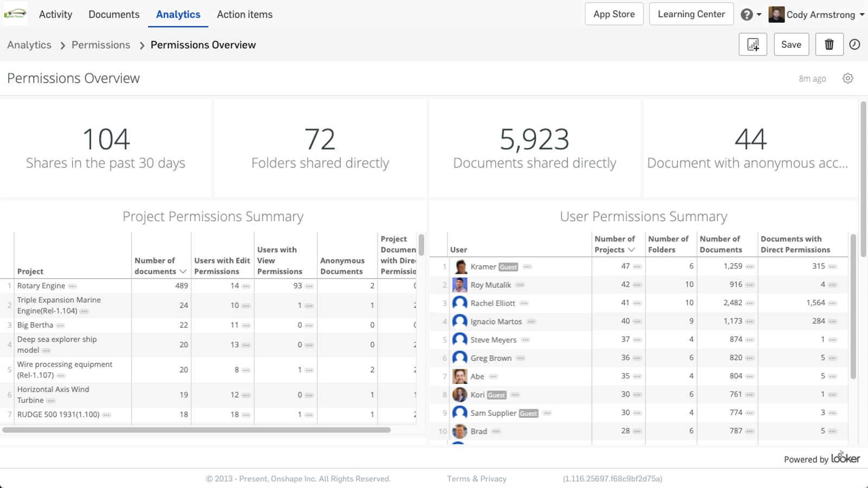Open the App Store button
The width and height of the screenshot is (868, 488).
point(614,14)
